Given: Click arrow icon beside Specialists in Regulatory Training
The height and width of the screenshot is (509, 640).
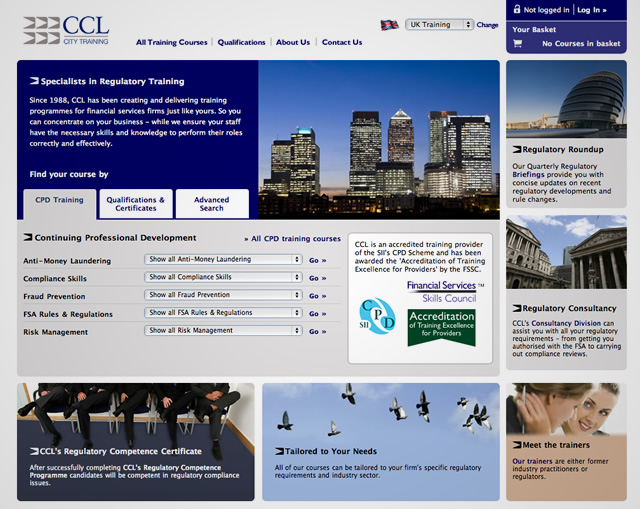Looking at the screenshot, I should (x=34, y=81).
